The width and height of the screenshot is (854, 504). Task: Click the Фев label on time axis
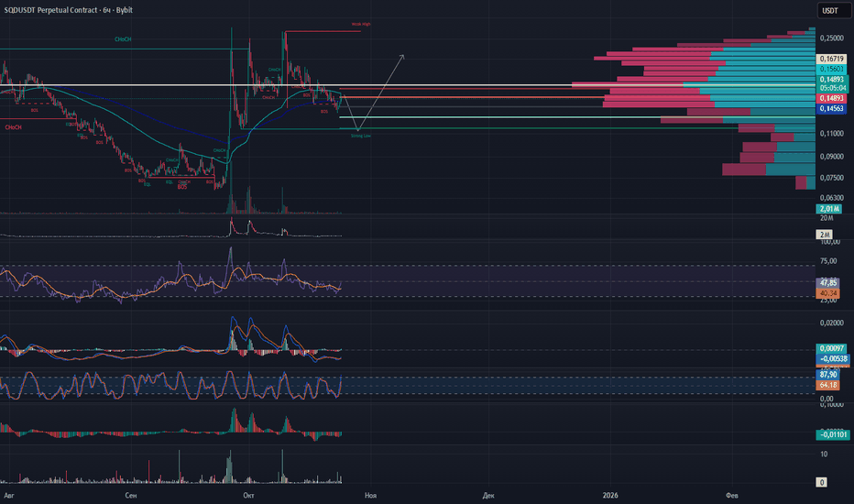click(x=732, y=496)
